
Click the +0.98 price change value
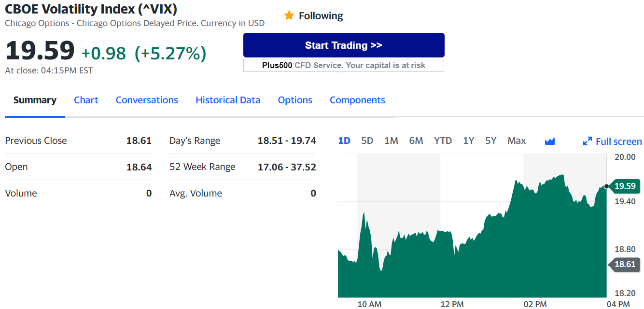[103, 53]
